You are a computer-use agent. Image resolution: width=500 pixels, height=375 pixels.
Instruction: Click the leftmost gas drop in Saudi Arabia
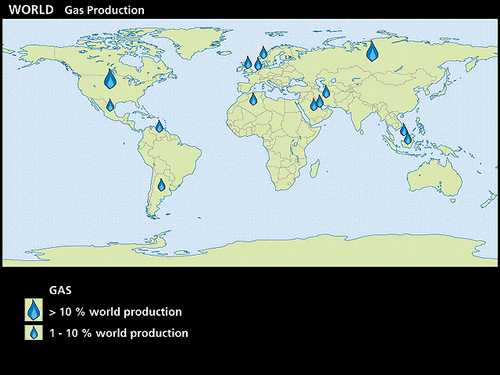click(x=313, y=105)
